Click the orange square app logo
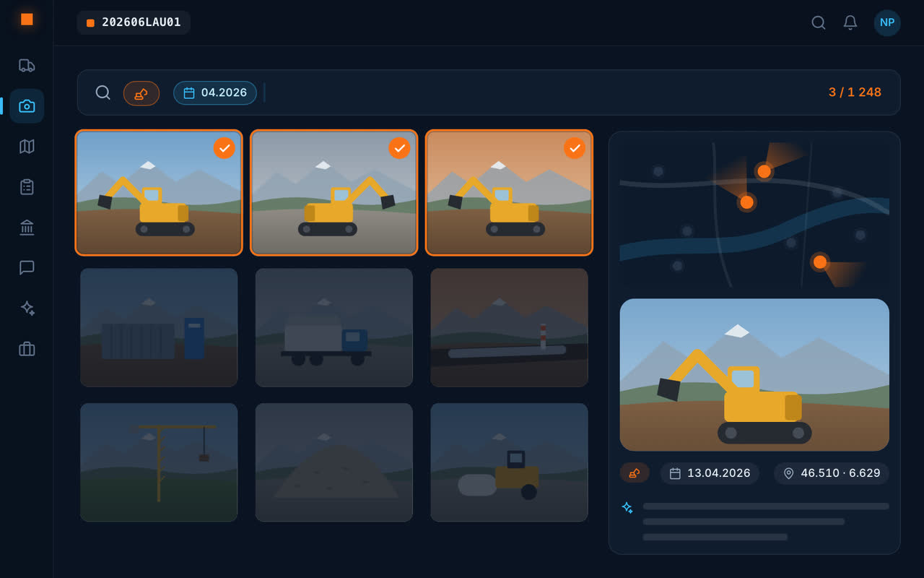 (27, 20)
